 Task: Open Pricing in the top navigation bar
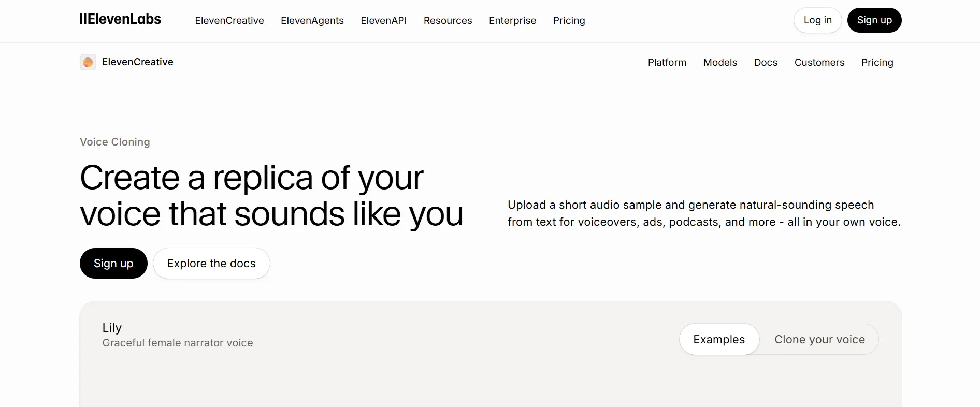coord(569,20)
